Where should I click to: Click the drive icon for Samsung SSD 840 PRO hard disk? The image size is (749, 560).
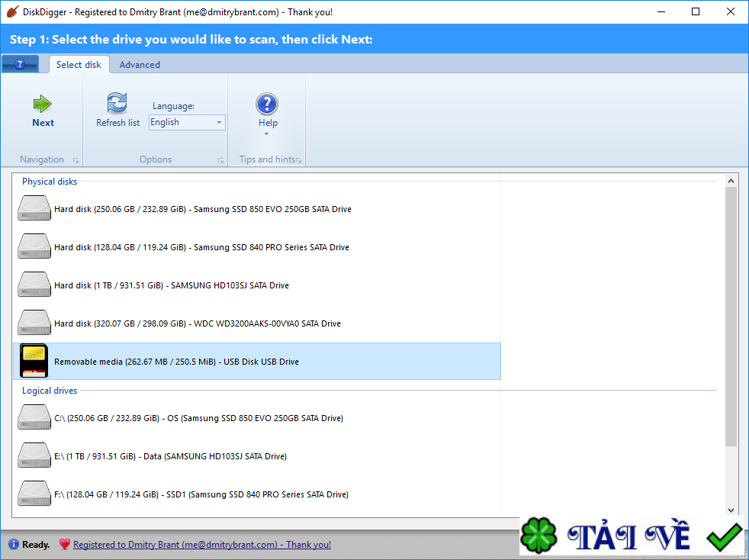tap(34, 246)
